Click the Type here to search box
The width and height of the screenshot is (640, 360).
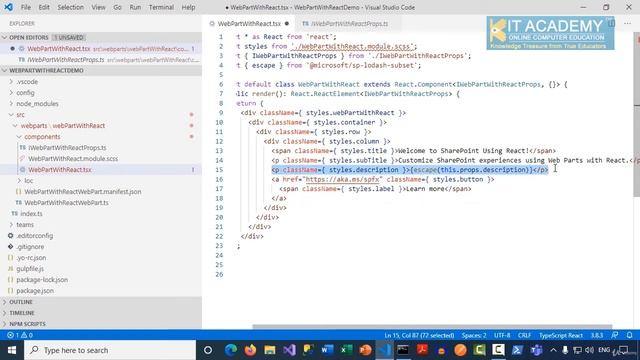[110, 350]
